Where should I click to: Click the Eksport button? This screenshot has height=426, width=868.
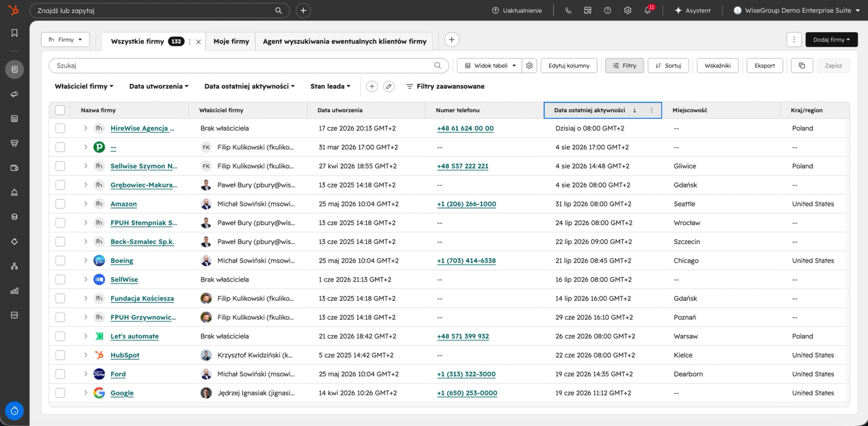click(764, 66)
